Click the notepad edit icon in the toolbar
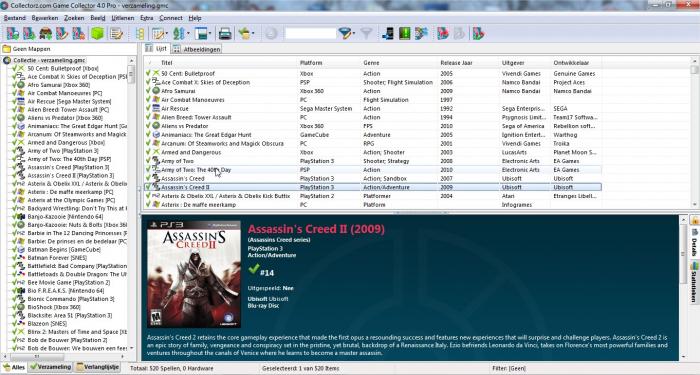 click(116, 33)
